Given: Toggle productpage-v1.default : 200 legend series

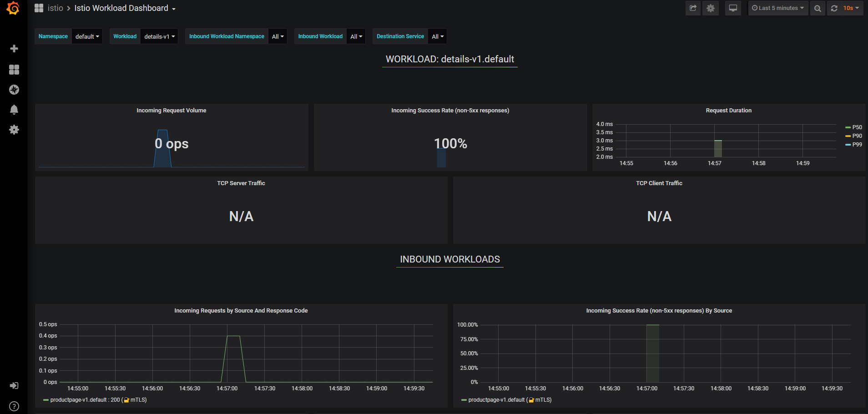Looking at the screenshot, I should point(98,400).
